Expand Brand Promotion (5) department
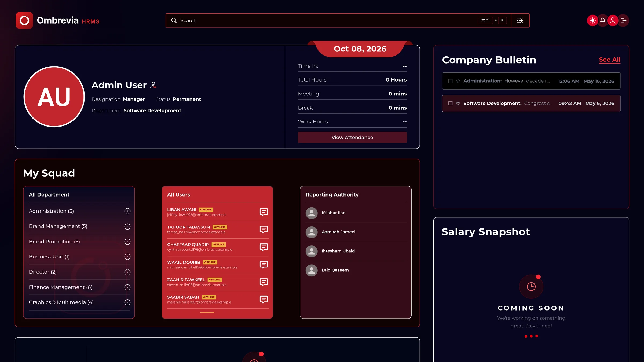644x362 pixels. 127,242
